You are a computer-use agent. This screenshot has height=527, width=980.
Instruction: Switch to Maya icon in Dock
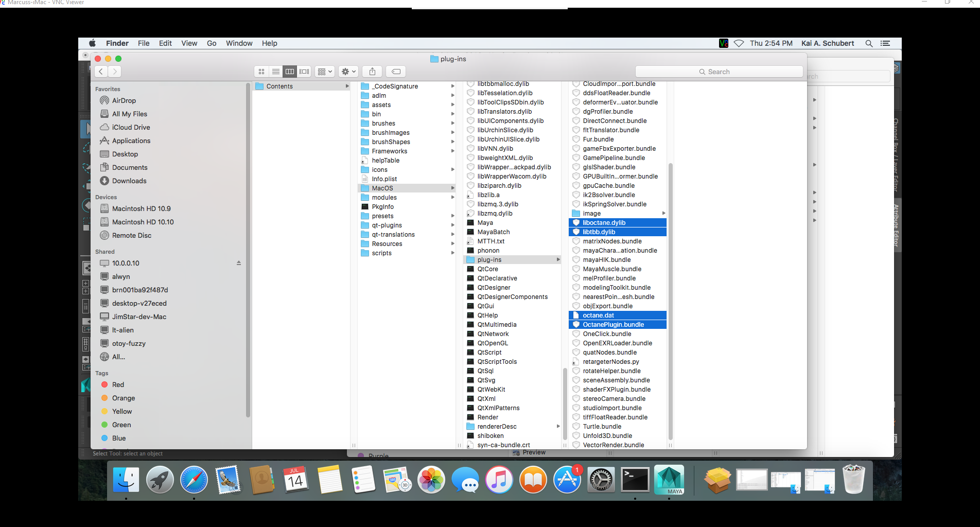pyautogui.click(x=669, y=480)
